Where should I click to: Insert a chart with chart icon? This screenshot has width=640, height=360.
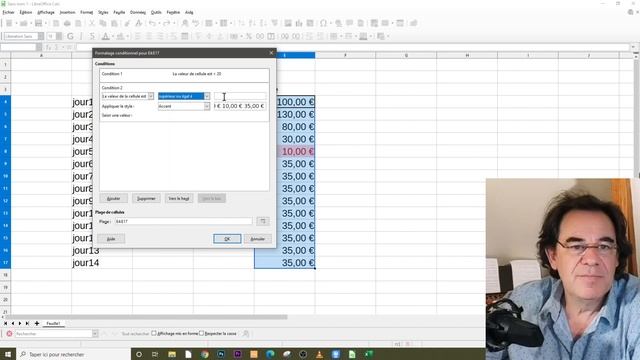299,23
